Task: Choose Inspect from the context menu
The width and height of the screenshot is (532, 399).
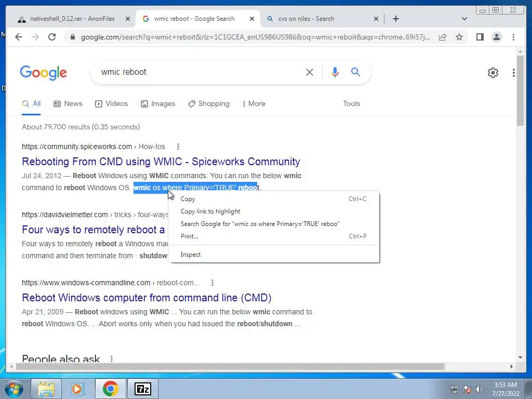Action: (273, 255)
